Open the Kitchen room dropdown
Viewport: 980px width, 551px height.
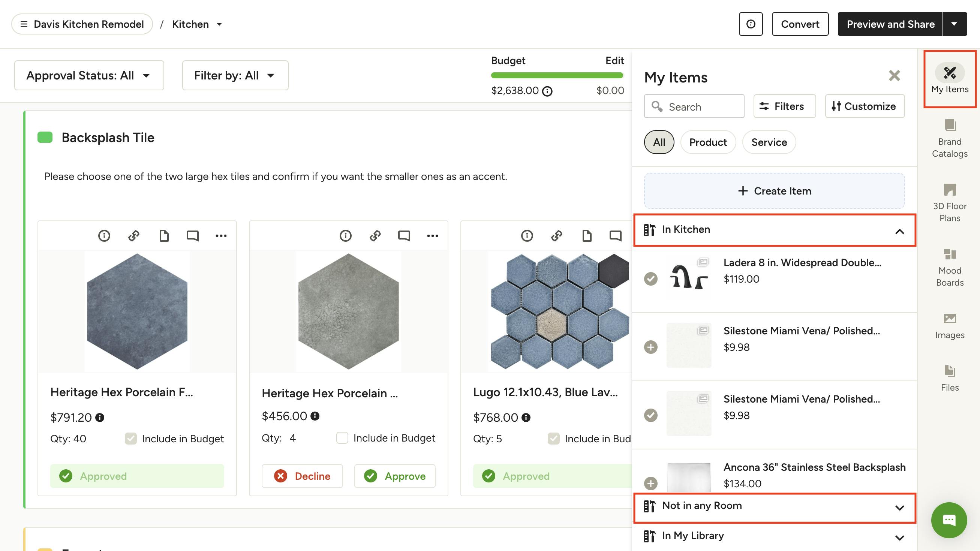tap(198, 24)
